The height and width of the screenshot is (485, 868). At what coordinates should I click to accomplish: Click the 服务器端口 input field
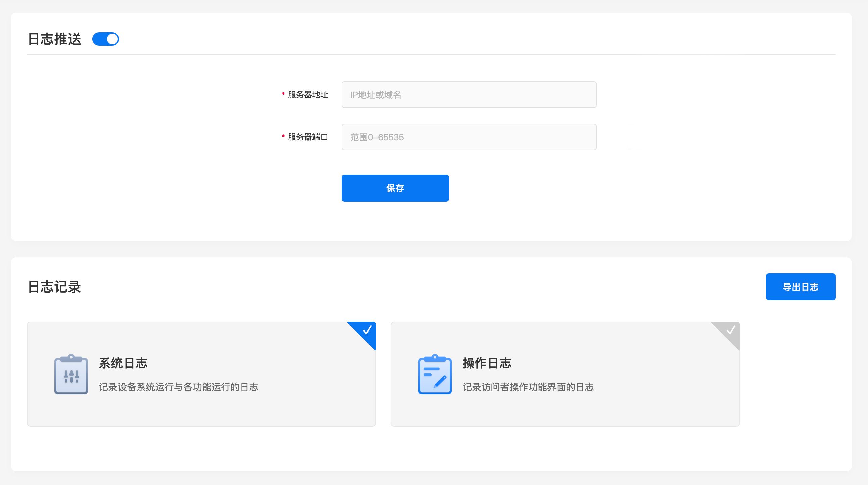(469, 137)
